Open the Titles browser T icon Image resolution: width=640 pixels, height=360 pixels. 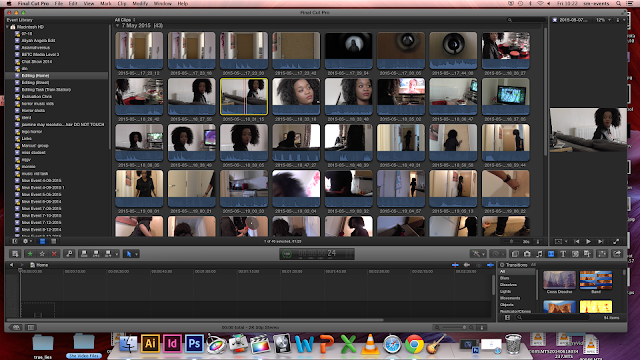[563, 254]
